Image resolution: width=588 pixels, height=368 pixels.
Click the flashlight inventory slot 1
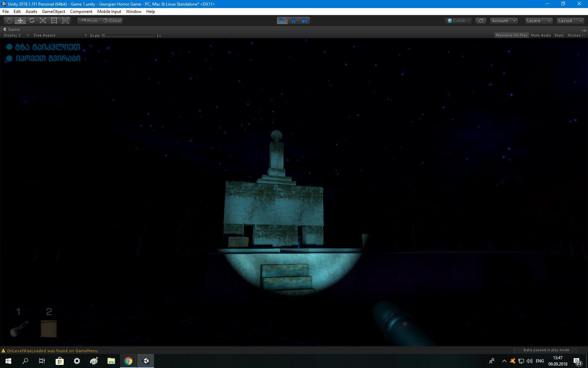[18, 329]
